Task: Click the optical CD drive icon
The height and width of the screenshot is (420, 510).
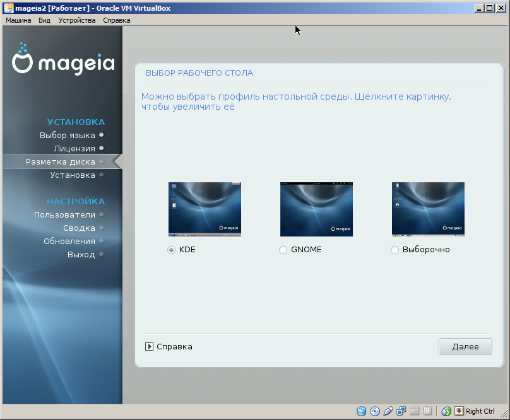Action: pos(375,411)
